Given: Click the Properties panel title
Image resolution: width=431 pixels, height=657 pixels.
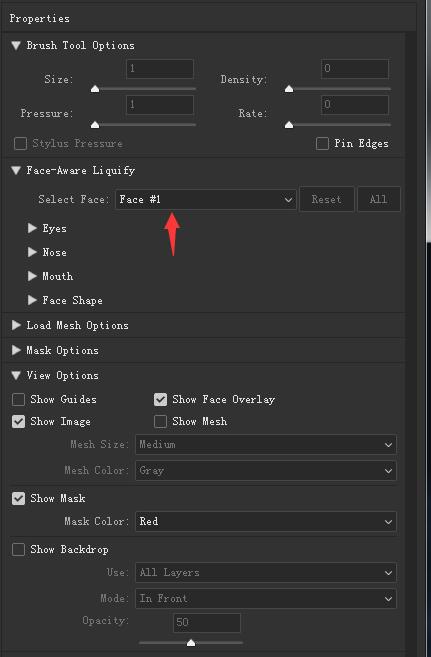Looking at the screenshot, I should (40, 18).
